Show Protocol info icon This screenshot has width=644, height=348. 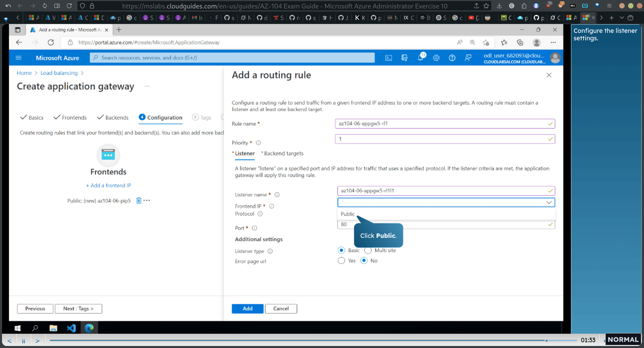tap(260, 214)
